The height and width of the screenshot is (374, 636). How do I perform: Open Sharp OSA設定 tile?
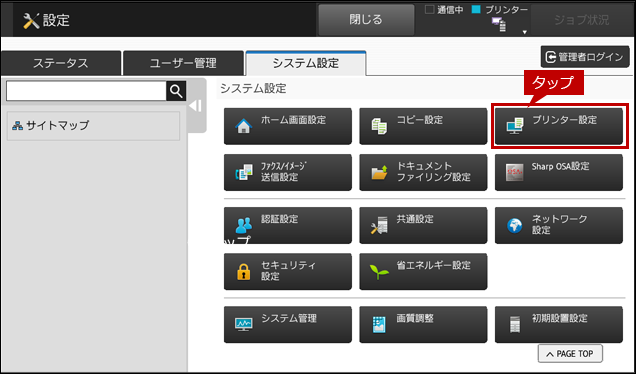point(559,172)
